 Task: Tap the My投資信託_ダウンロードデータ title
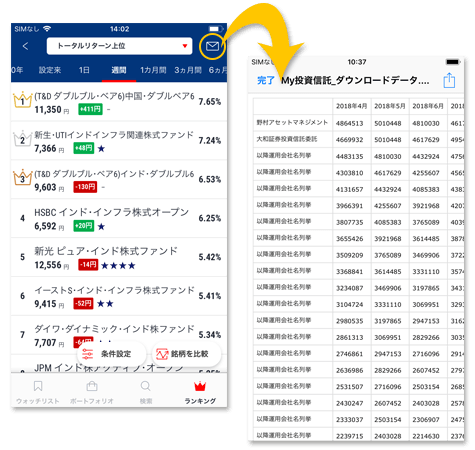click(x=355, y=81)
